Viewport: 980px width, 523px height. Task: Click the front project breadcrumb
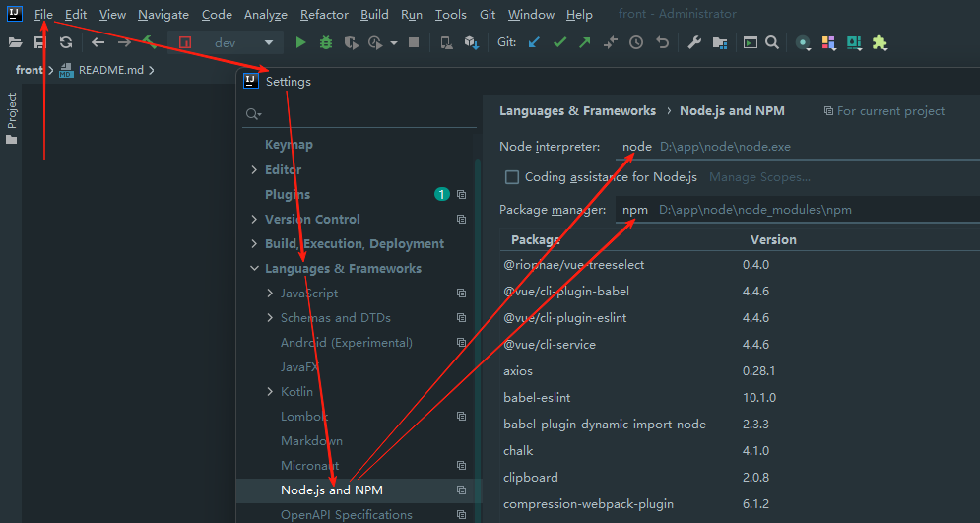(x=29, y=70)
